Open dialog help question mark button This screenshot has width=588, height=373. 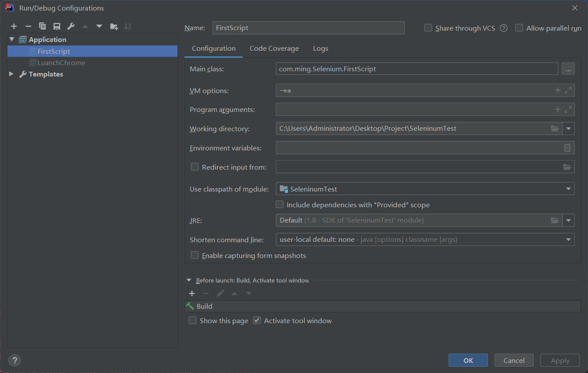click(x=14, y=360)
